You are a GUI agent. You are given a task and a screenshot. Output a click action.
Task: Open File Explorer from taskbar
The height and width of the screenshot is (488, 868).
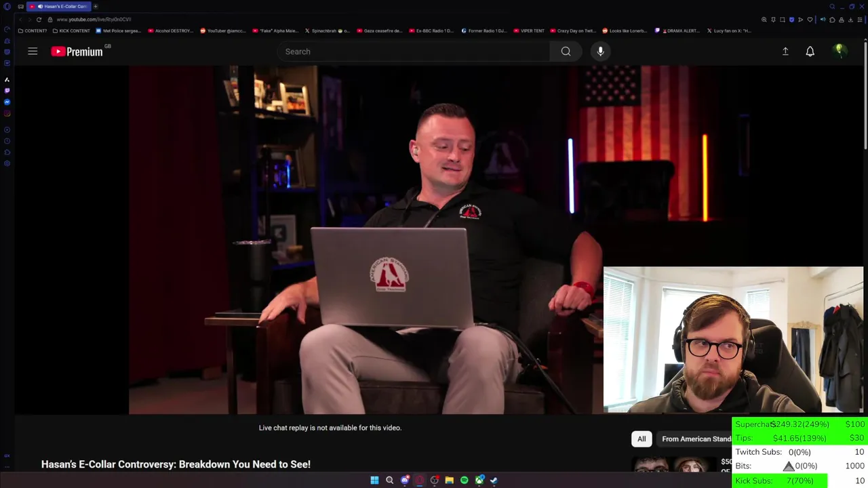tap(449, 480)
